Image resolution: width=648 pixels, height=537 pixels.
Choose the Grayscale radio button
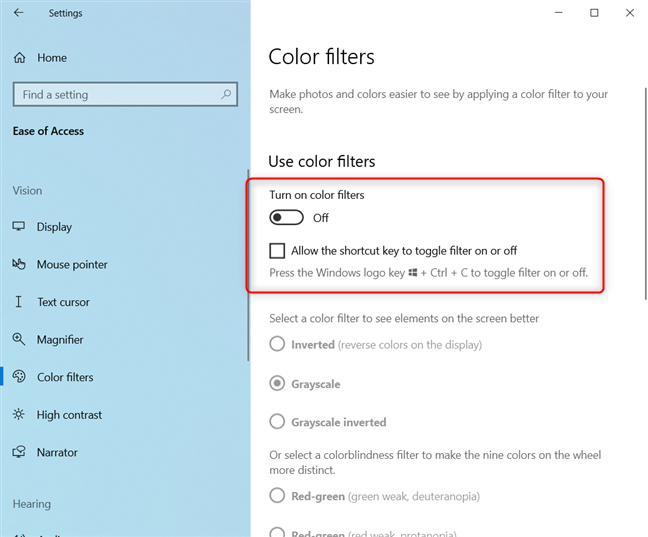coord(277,383)
